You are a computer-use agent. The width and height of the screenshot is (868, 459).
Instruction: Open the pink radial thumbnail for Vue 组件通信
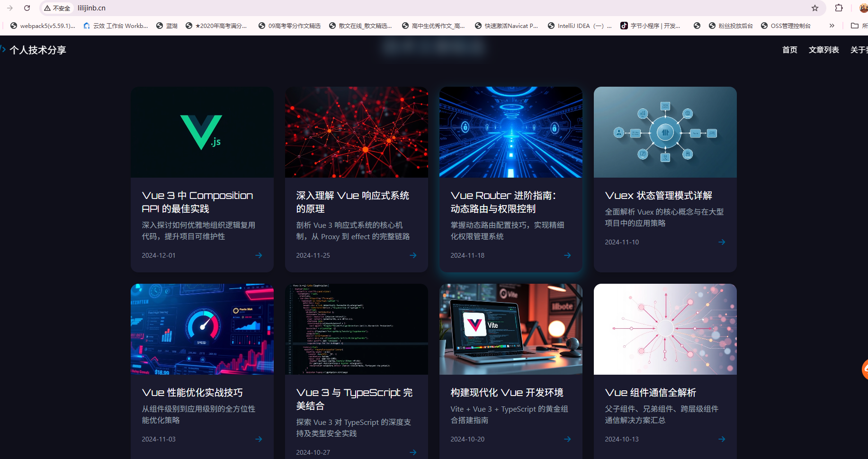click(665, 329)
